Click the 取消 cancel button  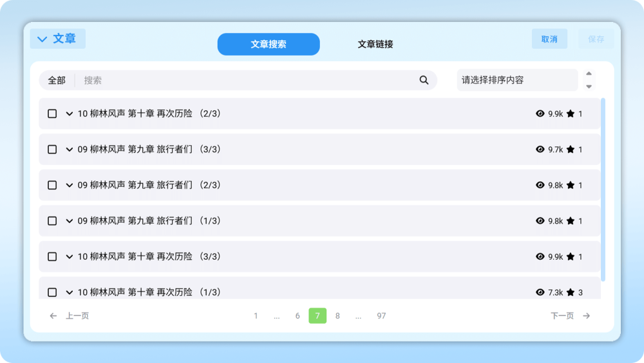tap(549, 39)
